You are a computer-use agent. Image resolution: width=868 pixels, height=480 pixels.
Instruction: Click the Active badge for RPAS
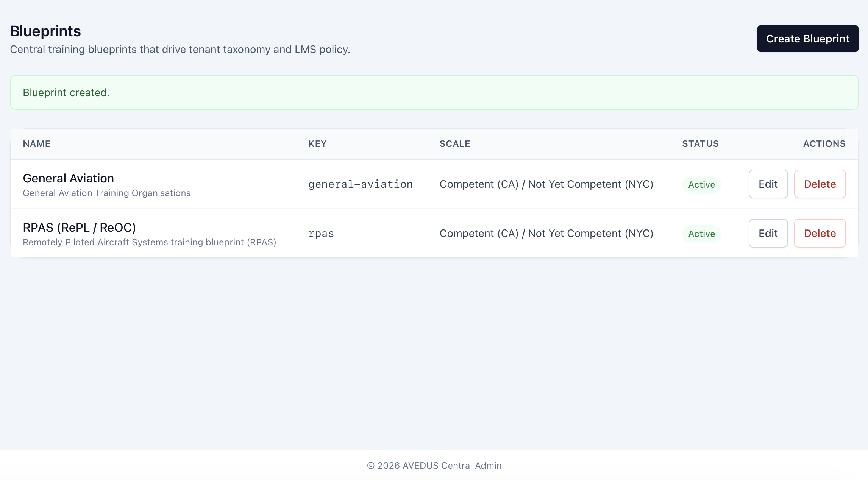pos(701,234)
